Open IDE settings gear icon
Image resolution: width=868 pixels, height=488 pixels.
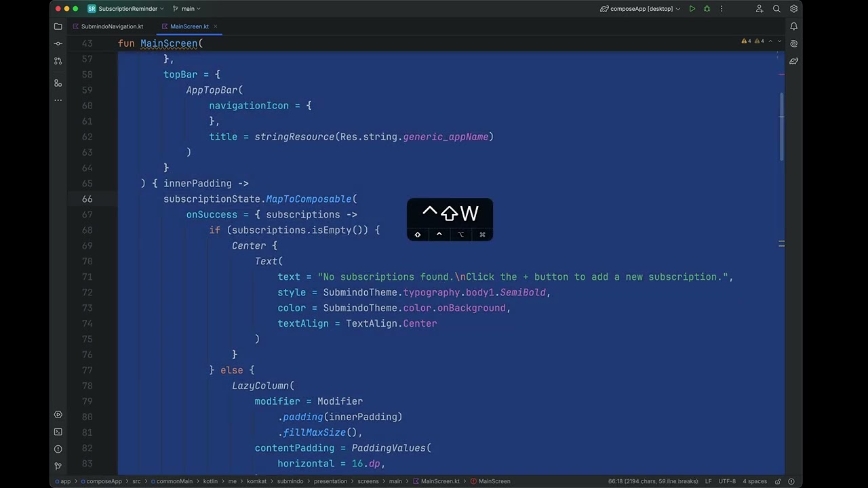coord(793,9)
